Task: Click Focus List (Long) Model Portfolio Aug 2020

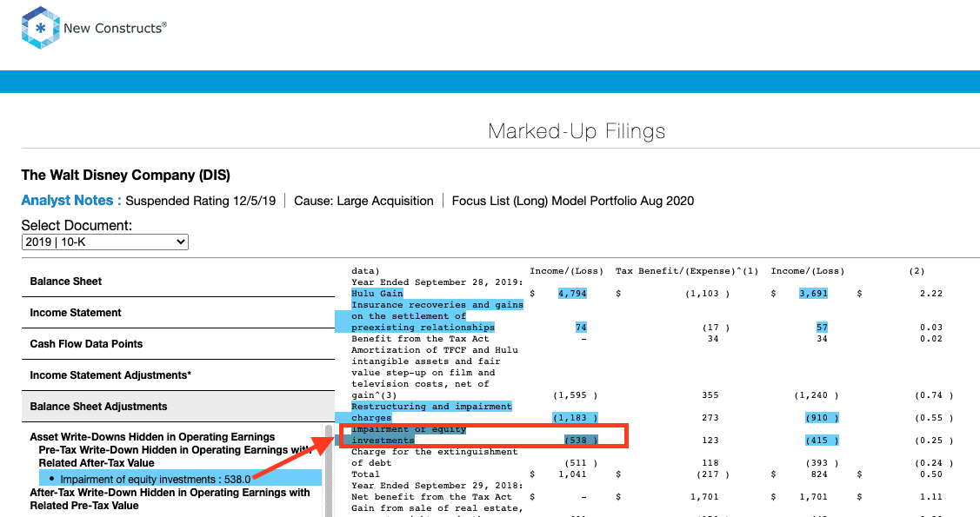Action: (x=573, y=201)
